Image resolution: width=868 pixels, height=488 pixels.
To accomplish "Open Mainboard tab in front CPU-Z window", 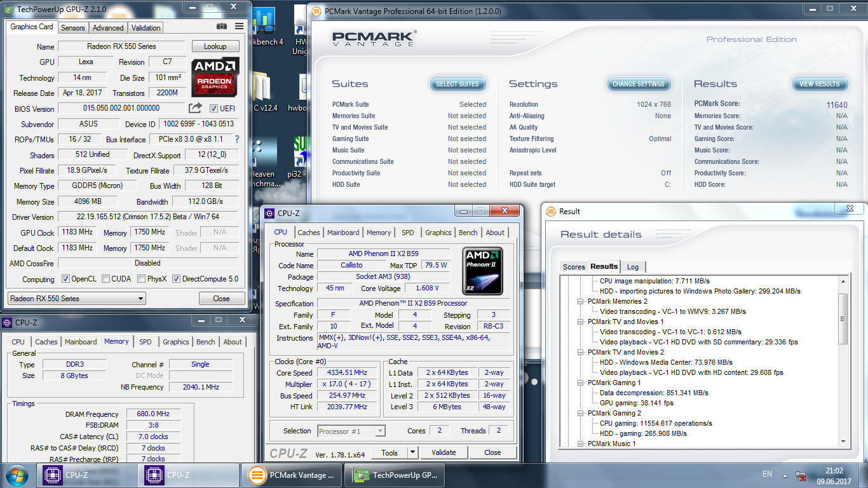I will [x=343, y=233].
